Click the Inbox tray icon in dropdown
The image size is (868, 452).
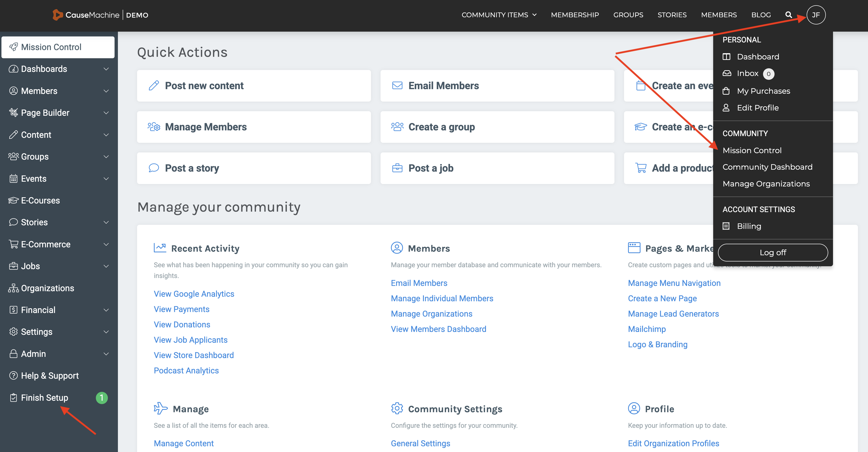tap(727, 74)
